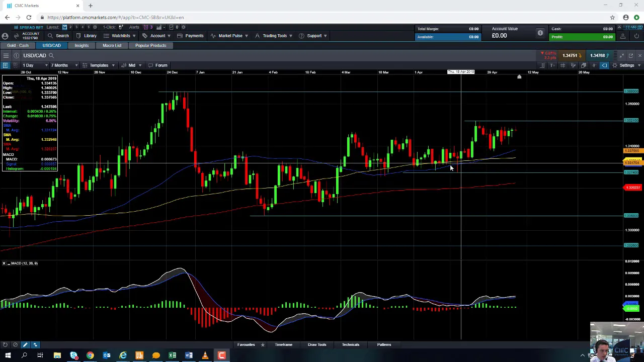
Task: Open the chart Settings dropdown
Action: click(626, 65)
